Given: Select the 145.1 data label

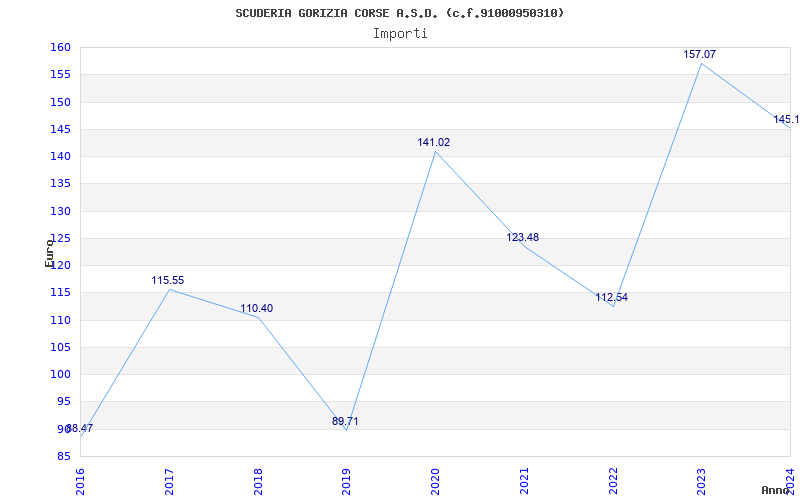Looking at the screenshot, I should tap(786, 119).
